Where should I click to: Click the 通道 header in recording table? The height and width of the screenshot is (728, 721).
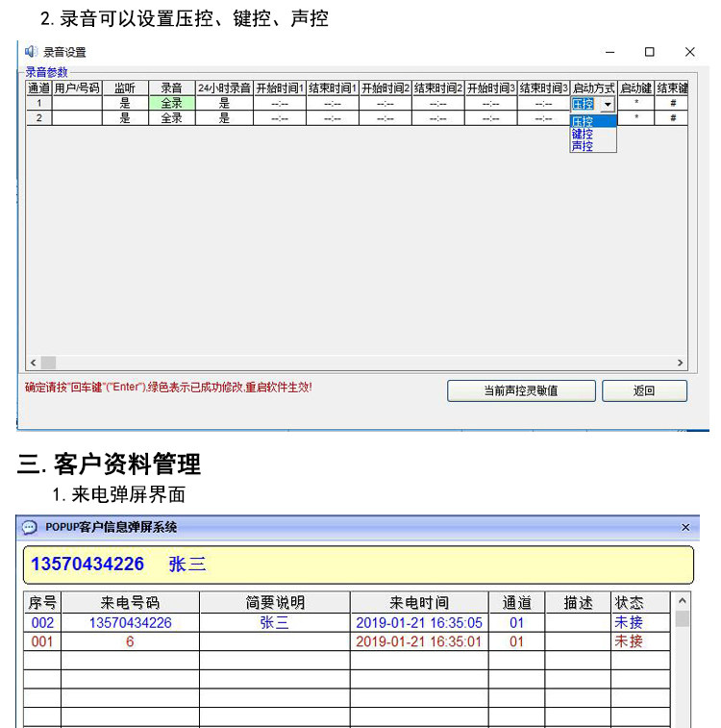pos(39,88)
